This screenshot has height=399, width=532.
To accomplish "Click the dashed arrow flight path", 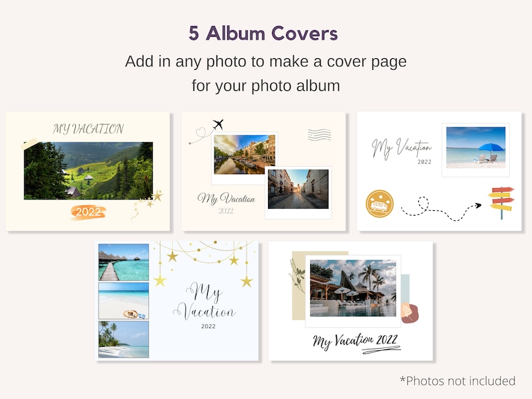I will pyautogui.click(x=441, y=208).
